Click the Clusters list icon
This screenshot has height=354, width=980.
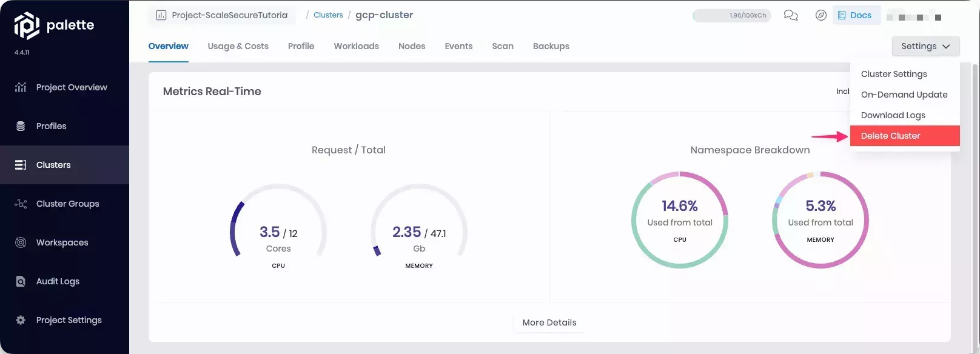(x=21, y=165)
